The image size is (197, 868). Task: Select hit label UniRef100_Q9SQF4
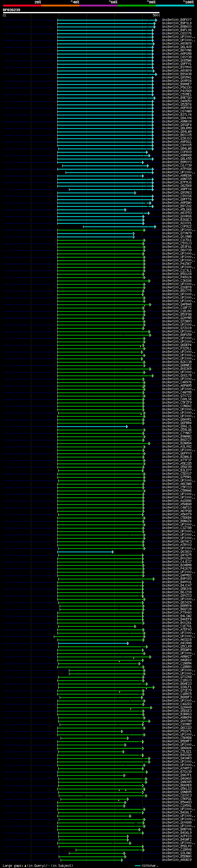(177, 125)
